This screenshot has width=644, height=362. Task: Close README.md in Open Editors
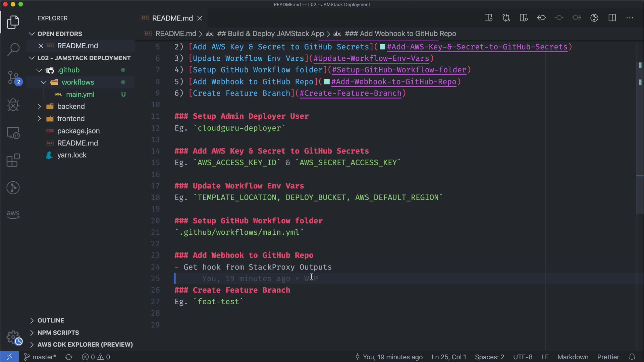tap(41, 46)
